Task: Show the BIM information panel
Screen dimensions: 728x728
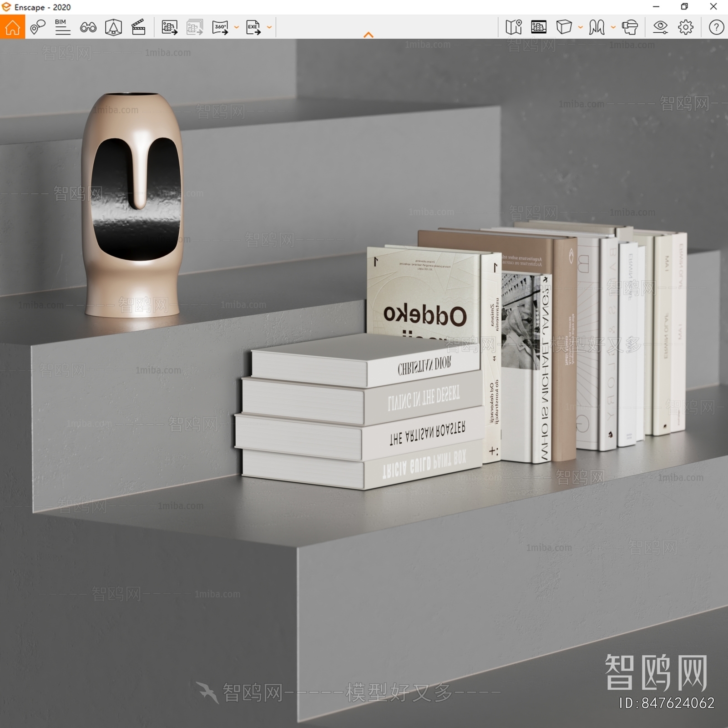Action: point(62,27)
